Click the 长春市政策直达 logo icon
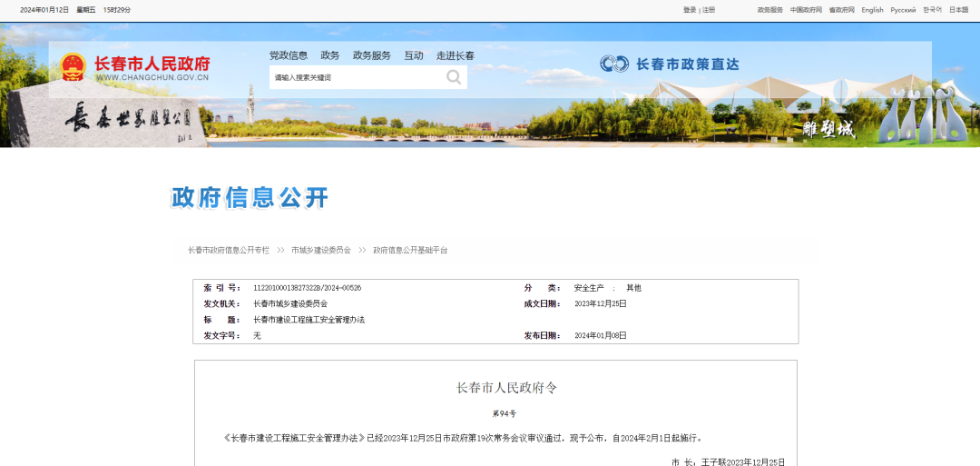 point(614,64)
